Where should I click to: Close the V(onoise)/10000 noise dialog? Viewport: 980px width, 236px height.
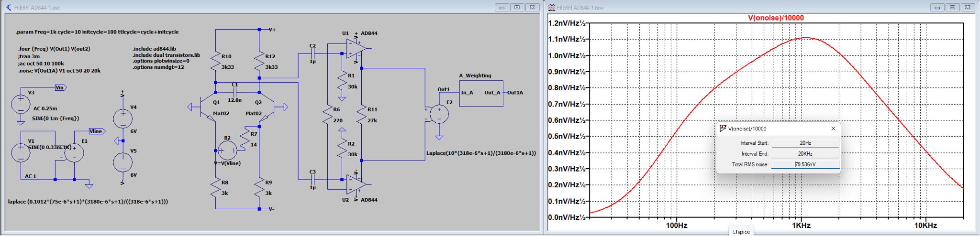coord(833,129)
